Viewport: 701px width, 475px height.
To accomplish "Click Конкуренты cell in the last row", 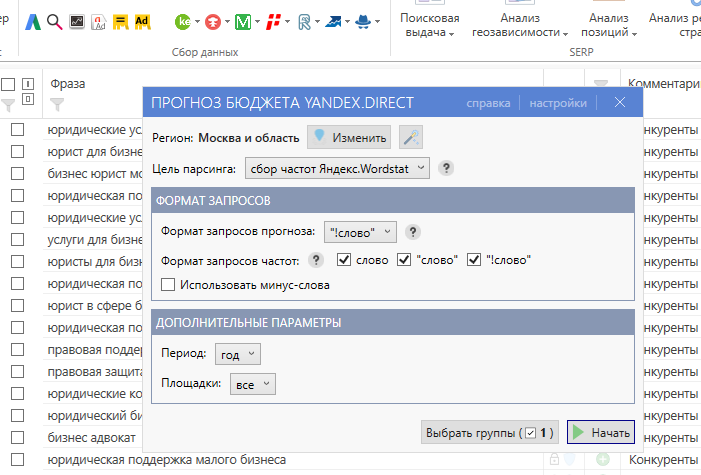I will [663, 459].
